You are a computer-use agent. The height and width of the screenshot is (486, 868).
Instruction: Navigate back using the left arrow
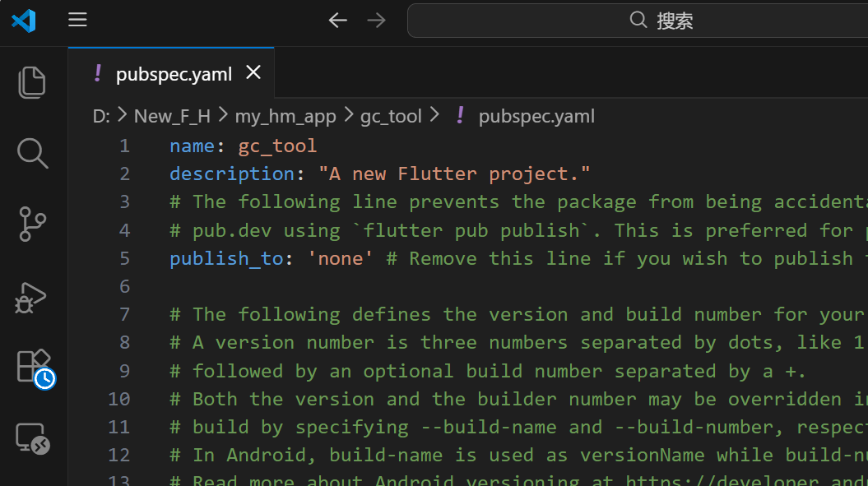(x=337, y=20)
